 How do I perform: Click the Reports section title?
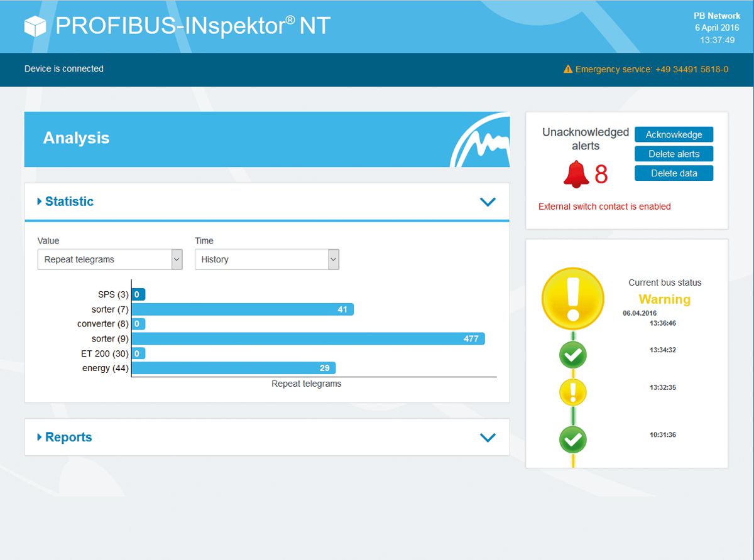click(68, 438)
